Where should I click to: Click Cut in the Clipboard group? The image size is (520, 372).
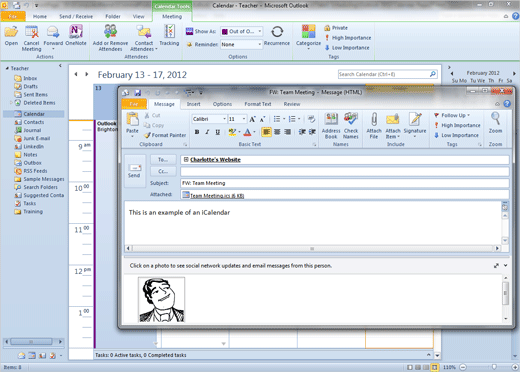tap(152, 115)
